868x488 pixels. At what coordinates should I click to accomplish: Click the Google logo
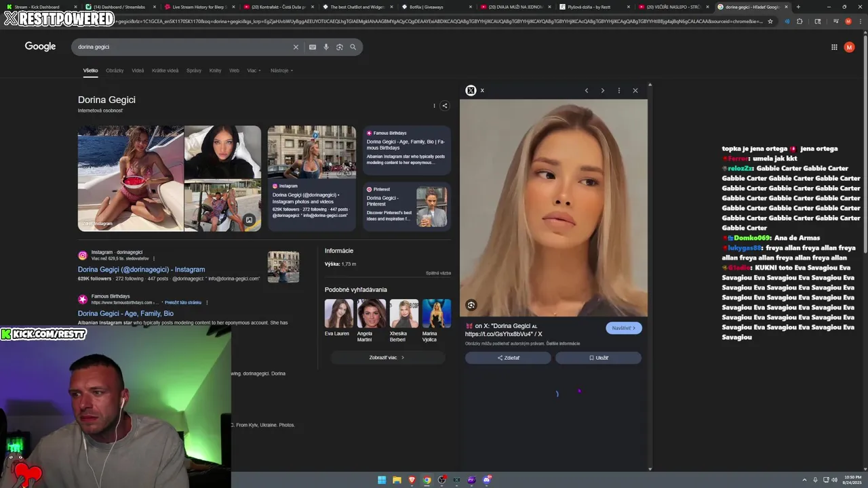[x=40, y=47]
